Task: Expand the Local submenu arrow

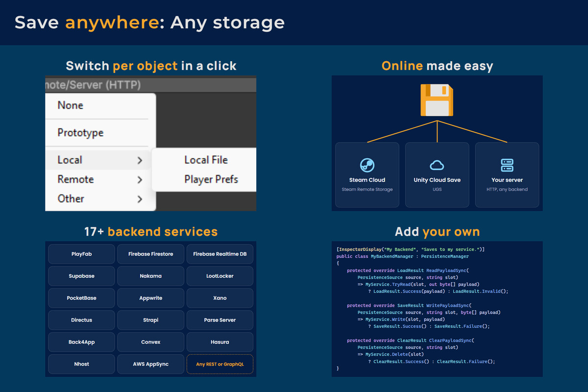Action: click(x=140, y=160)
